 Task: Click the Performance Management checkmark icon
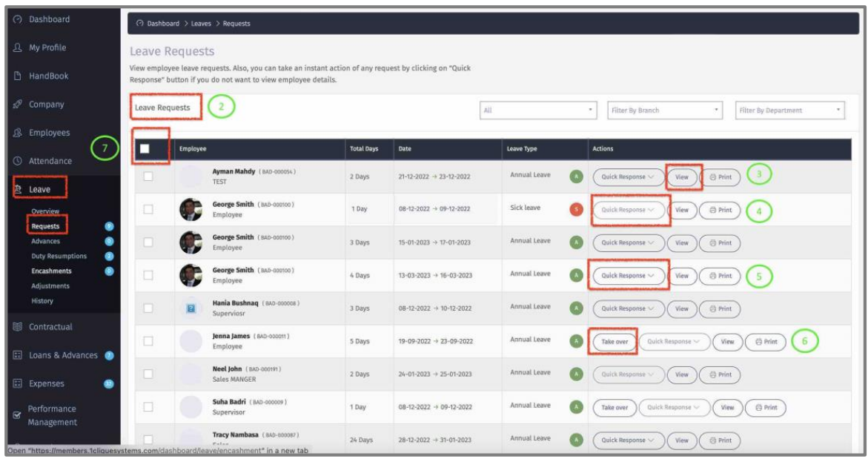17,415
